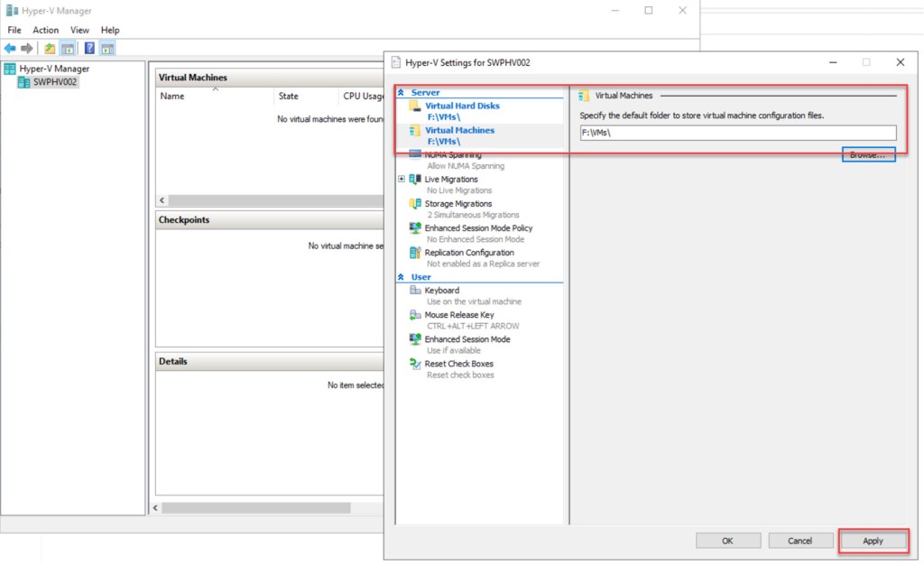This screenshot has height=565, width=924.
Task: Open the Action menu
Action: tap(46, 30)
